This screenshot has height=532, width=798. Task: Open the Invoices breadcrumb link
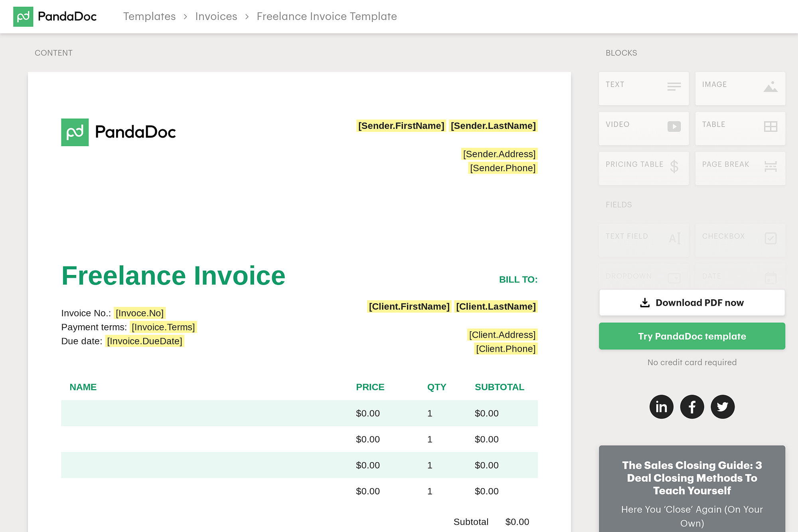click(x=216, y=16)
